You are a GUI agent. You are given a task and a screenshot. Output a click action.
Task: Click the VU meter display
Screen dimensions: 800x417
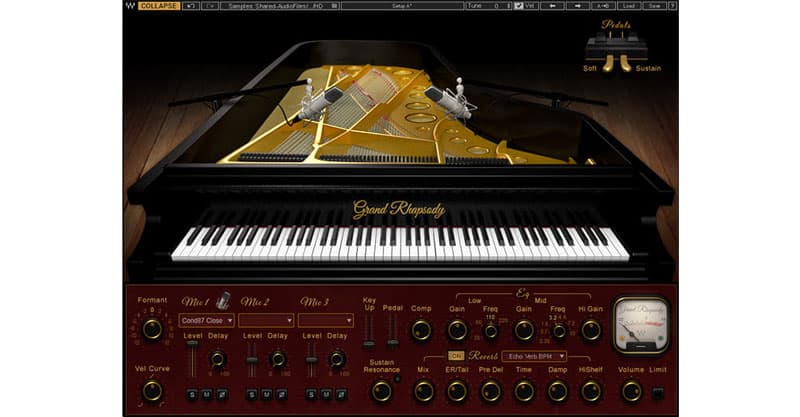(641, 325)
